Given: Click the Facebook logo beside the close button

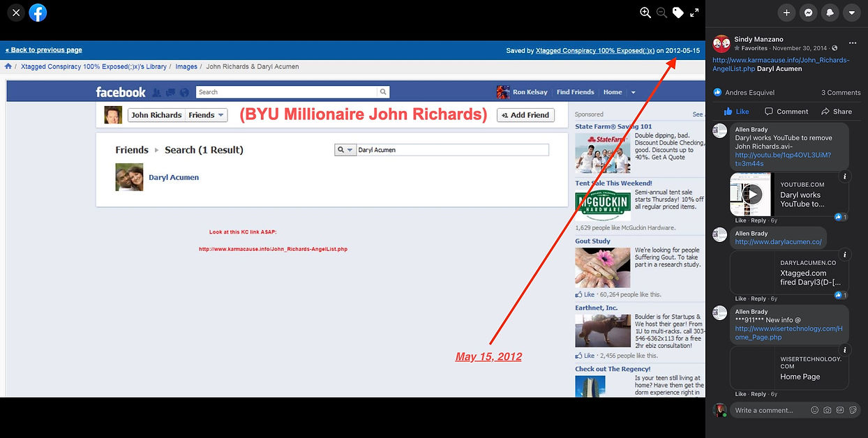Looking at the screenshot, I should click(x=38, y=13).
